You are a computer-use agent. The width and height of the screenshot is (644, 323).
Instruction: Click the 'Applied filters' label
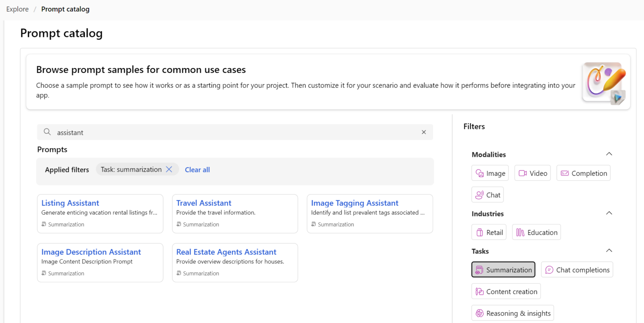coord(67,170)
